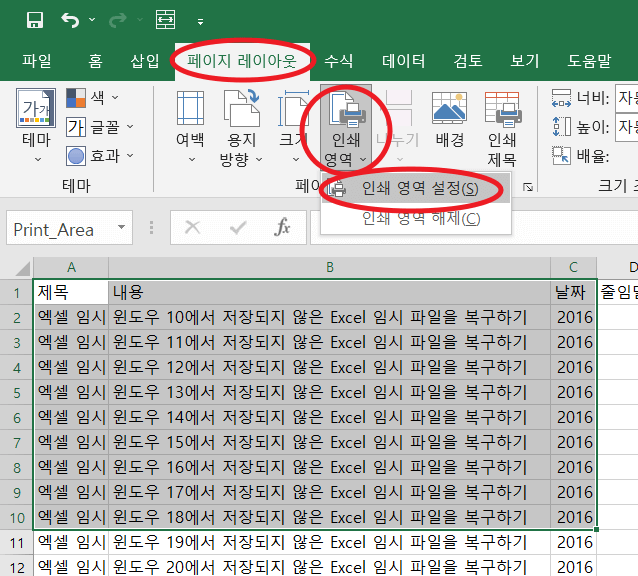Click cell A12 엑셀 임시
The width and height of the screenshot is (638, 576).
pyautogui.click(x=71, y=566)
